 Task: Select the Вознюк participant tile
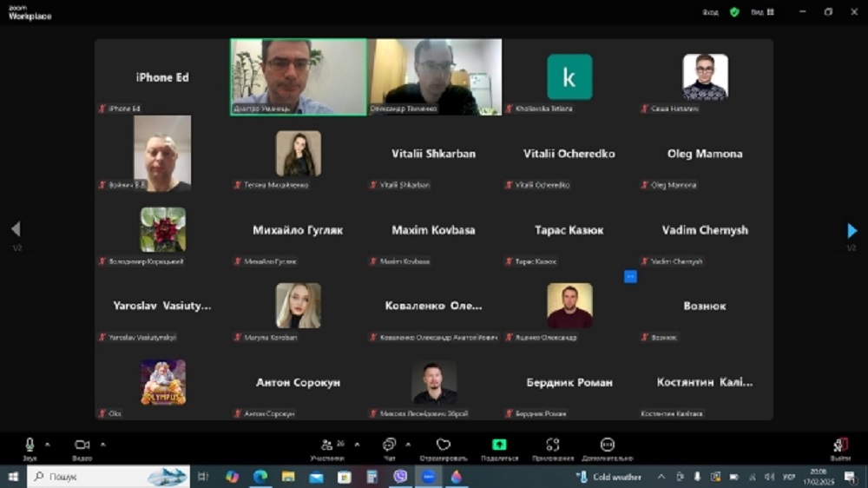tap(705, 306)
